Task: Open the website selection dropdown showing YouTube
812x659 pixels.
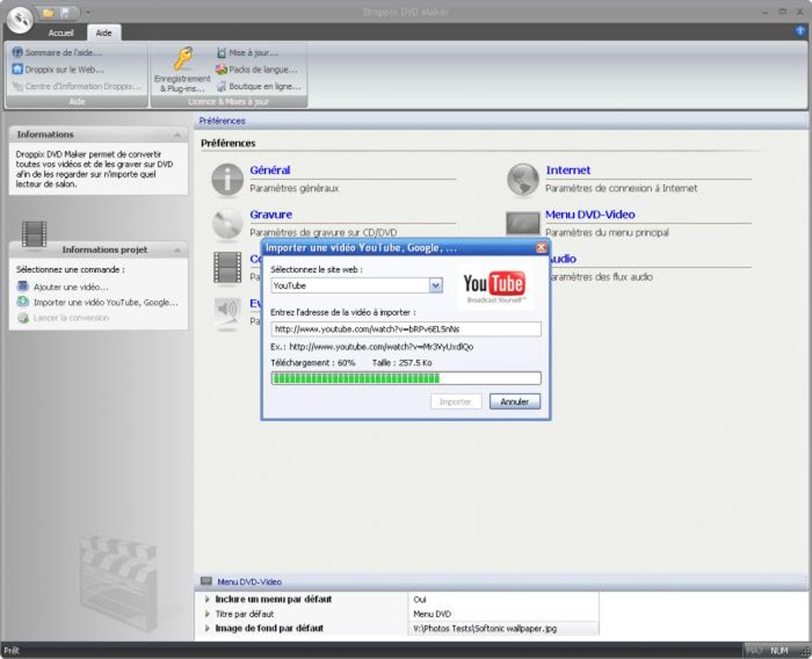Action: point(435,285)
